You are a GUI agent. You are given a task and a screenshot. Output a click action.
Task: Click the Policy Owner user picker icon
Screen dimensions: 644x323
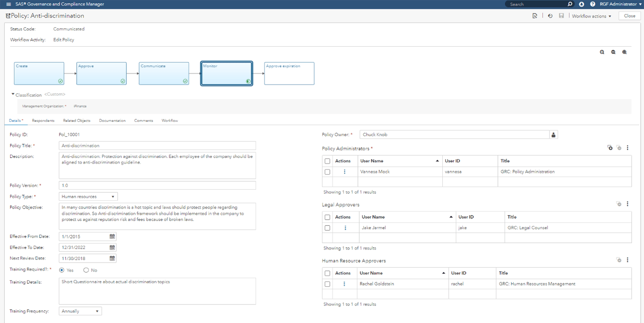pos(553,135)
